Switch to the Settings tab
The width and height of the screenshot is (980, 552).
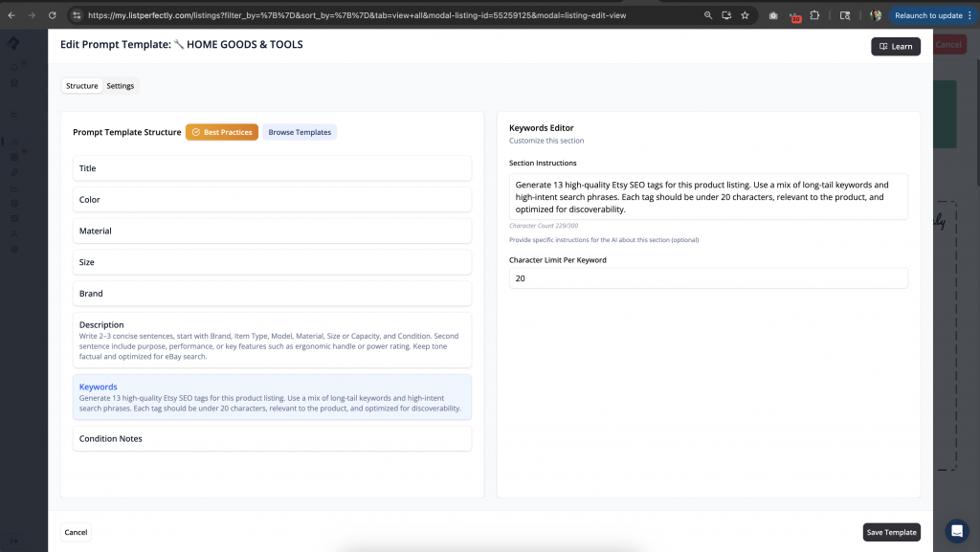pos(121,85)
